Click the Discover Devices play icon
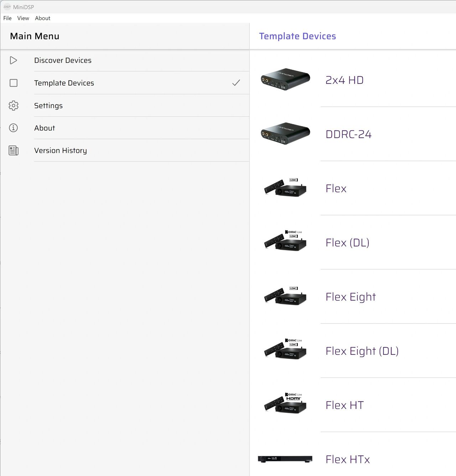Screen dimensions: 456x476 click(14, 60)
